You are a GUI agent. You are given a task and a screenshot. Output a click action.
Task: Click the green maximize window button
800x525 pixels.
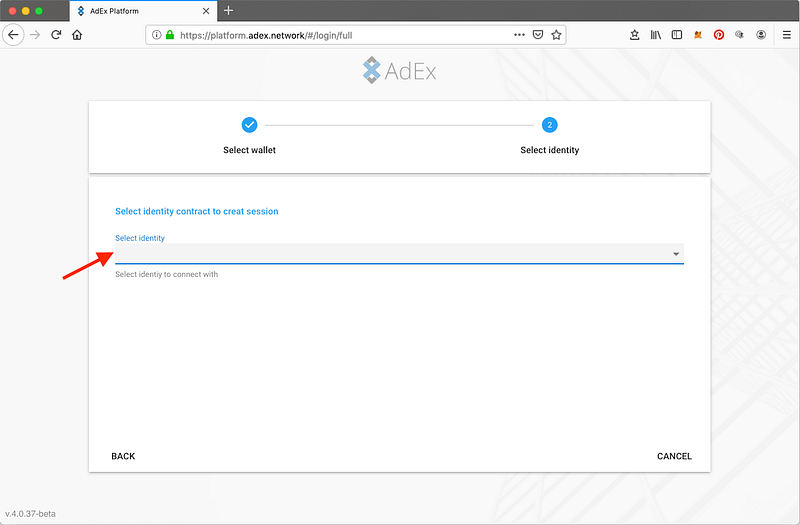[39, 11]
